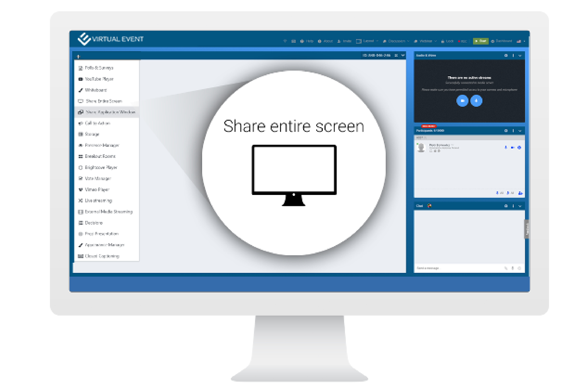Expand the Layout dropdown
Image resolution: width=588 pixels, height=392 pixels.
click(367, 41)
